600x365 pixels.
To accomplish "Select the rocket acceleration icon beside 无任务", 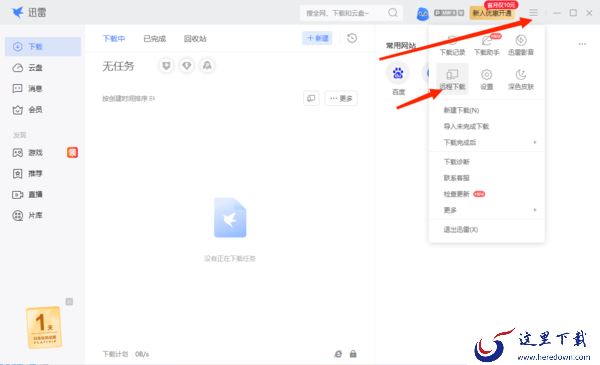I will 207,66.
